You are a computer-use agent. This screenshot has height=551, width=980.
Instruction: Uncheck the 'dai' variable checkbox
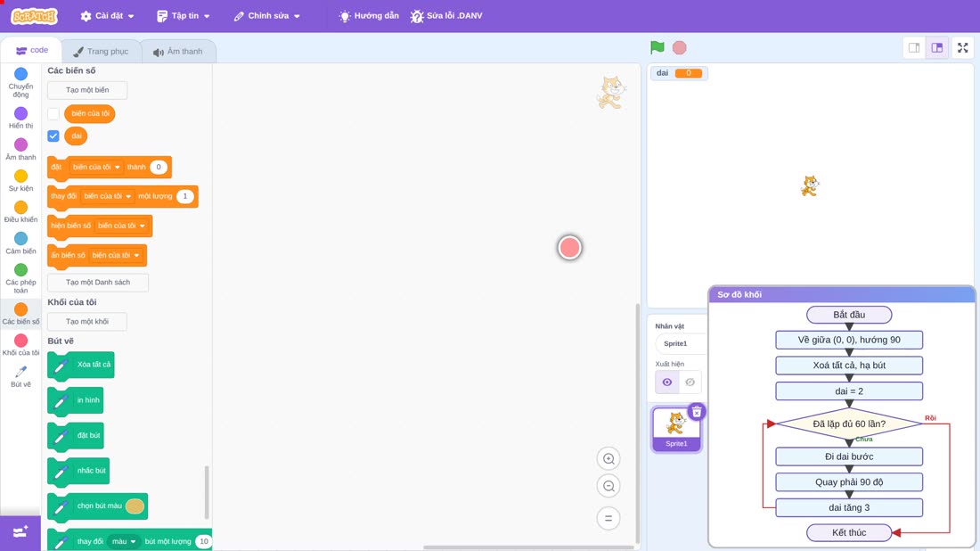tap(53, 136)
